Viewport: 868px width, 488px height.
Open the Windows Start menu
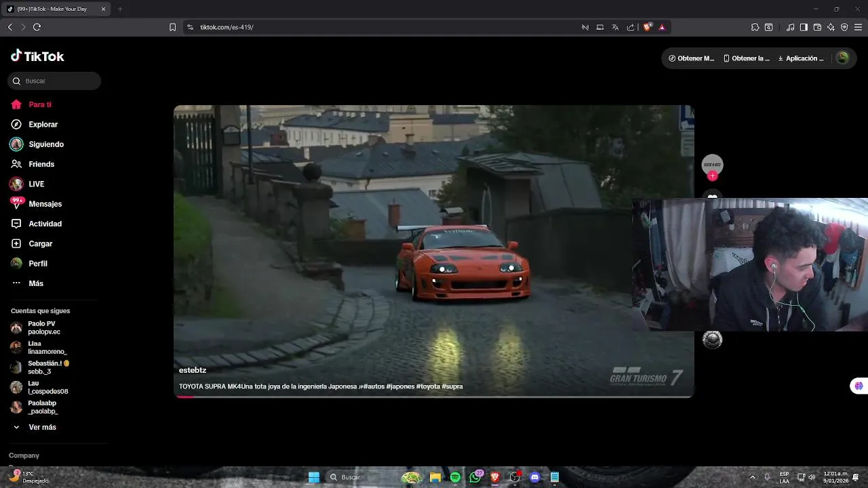(x=314, y=477)
